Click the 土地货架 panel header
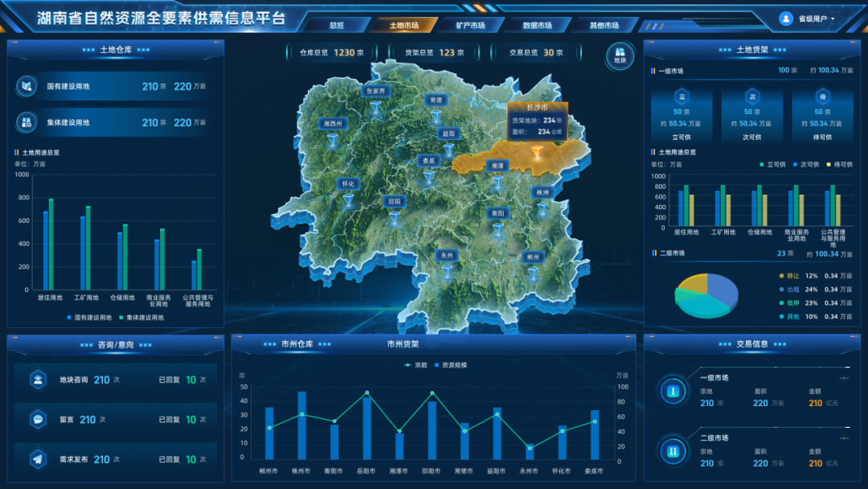Image resolution: width=868 pixels, height=489 pixels. coord(751,50)
